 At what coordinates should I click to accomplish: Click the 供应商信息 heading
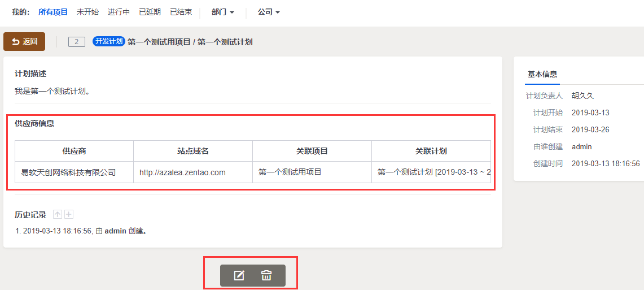[34, 123]
